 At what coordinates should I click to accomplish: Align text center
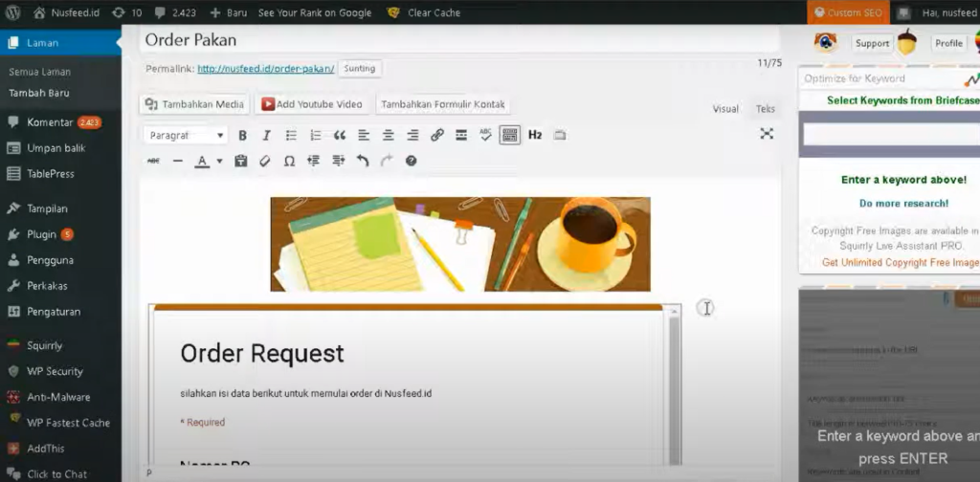(389, 136)
